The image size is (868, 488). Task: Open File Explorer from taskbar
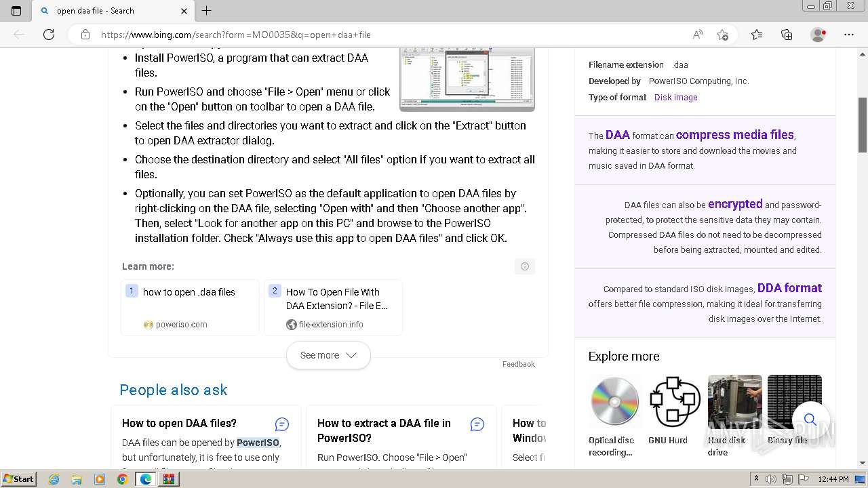coord(77,479)
